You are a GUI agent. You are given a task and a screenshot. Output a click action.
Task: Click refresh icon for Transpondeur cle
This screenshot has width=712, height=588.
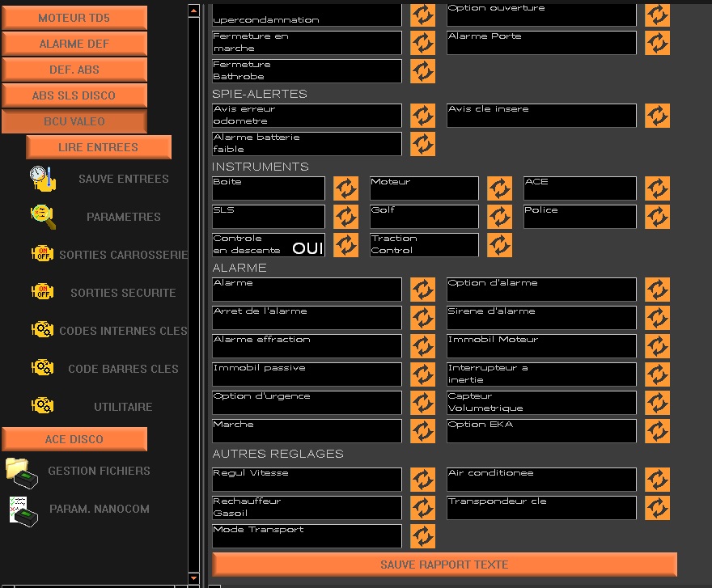click(657, 508)
